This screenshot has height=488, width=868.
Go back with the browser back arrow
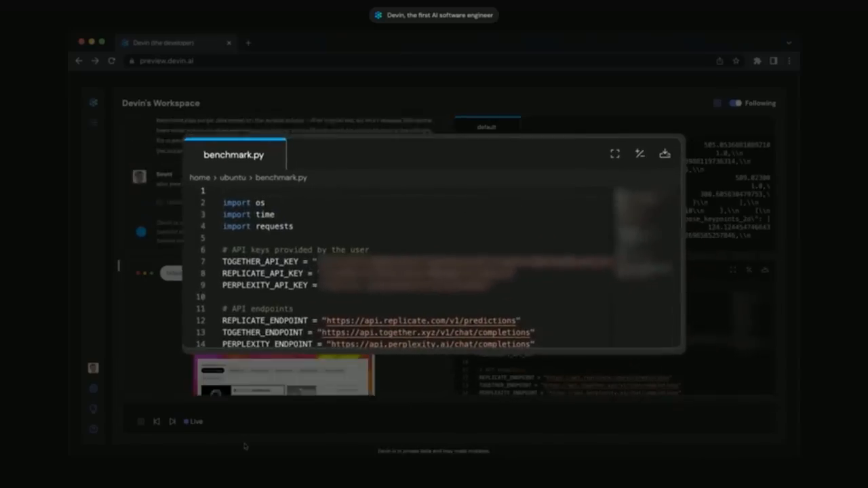(79, 61)
